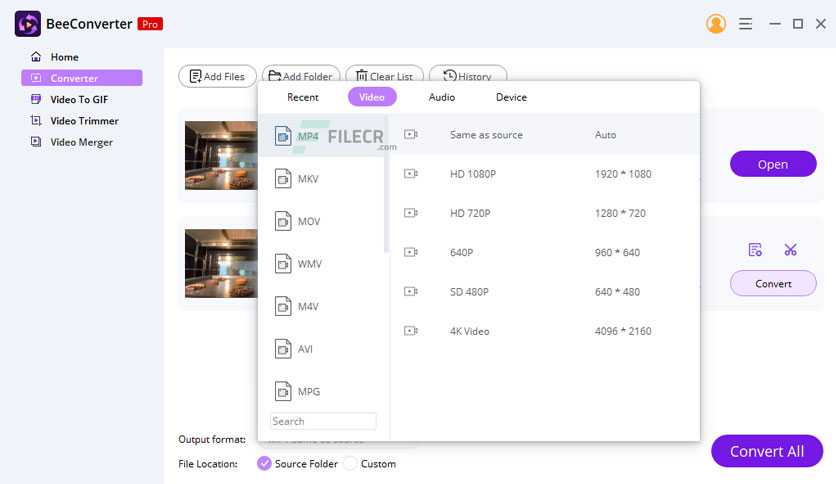Click the BeeConverter logo icon
836x484 pixels.
(x=28, y=24)
